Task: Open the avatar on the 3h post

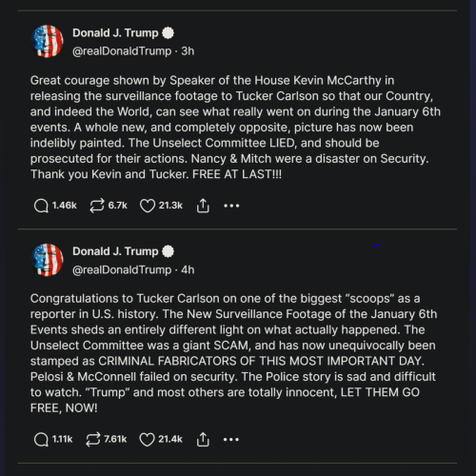Action: click(x=48, y=41)
